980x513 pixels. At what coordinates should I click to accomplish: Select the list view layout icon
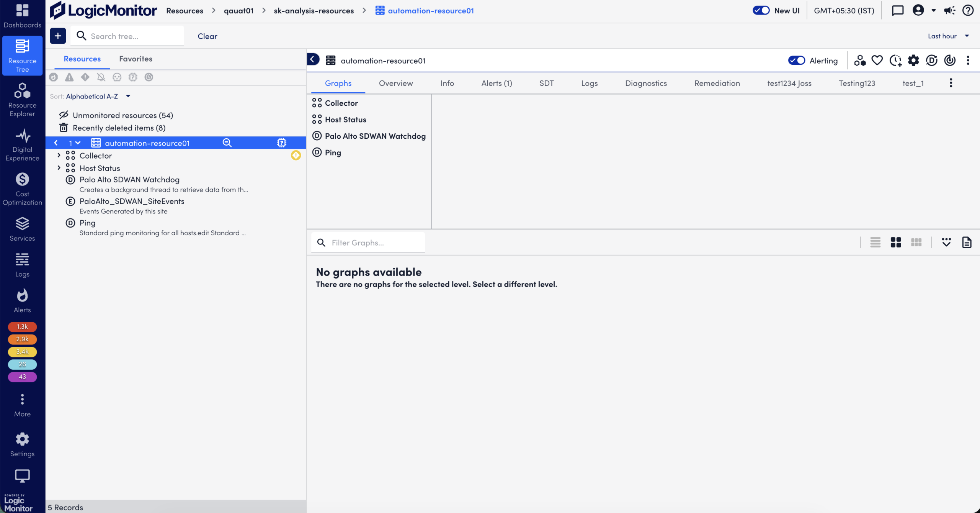[x=875, y=243]
